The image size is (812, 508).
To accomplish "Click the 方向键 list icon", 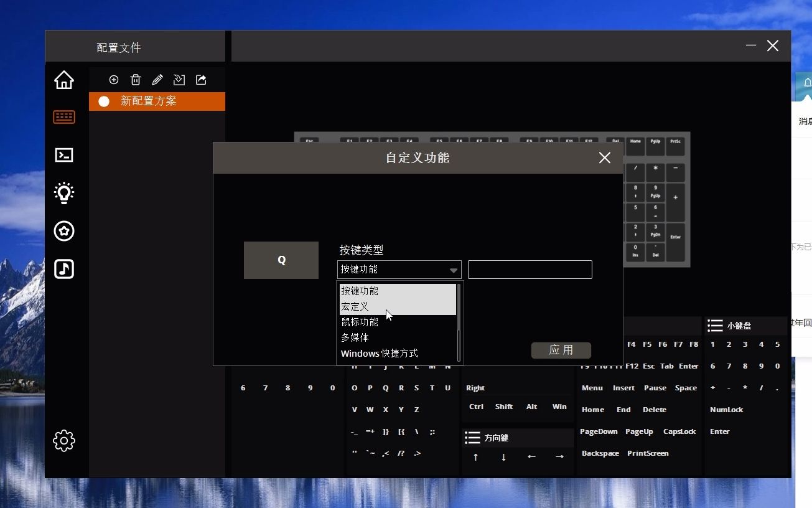I will click(473, 438).
